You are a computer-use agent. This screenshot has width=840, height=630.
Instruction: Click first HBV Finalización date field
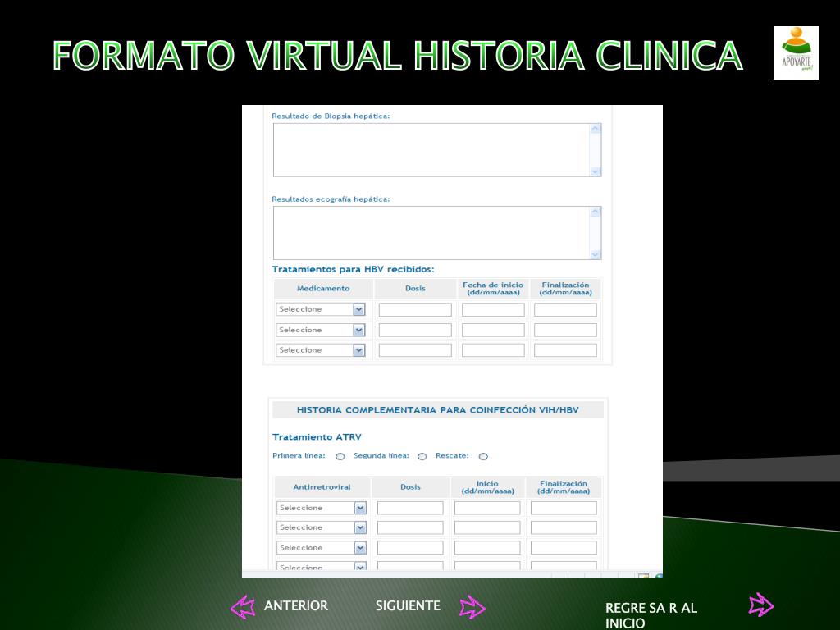click(565, 309)
